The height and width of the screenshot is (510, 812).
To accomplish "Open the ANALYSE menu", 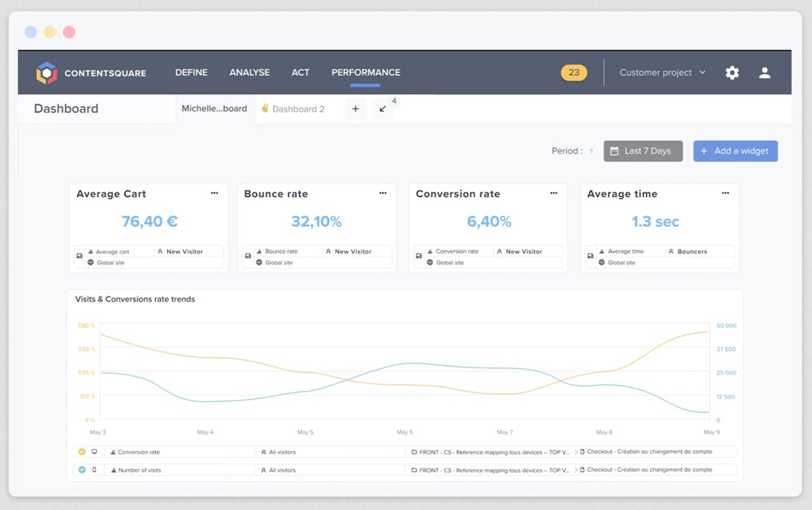I will [249, 72].
